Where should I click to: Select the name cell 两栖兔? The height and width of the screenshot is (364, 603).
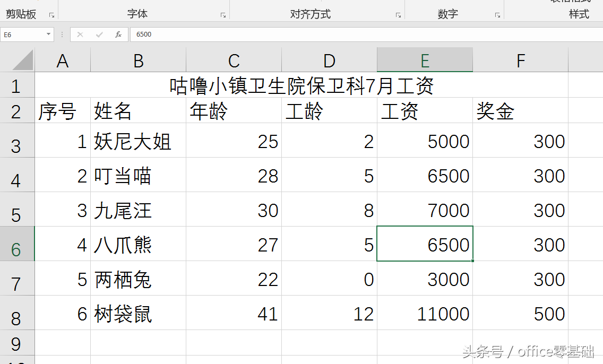coord(139,278)
